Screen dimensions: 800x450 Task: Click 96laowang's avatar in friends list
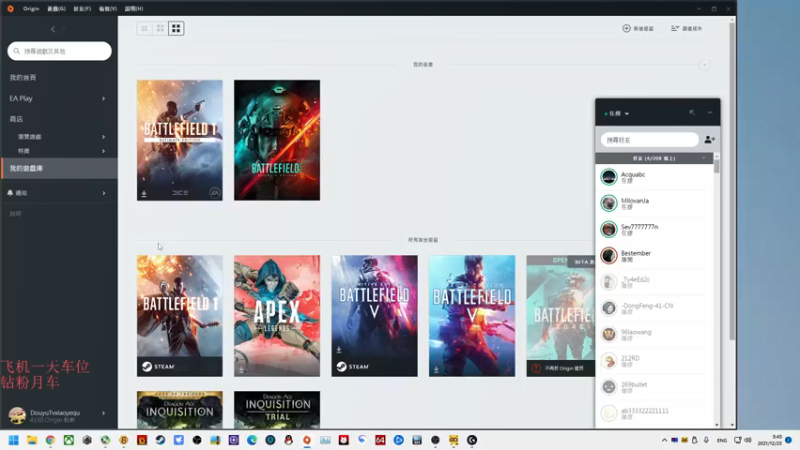pyautogui.click(x=609, y=334)
